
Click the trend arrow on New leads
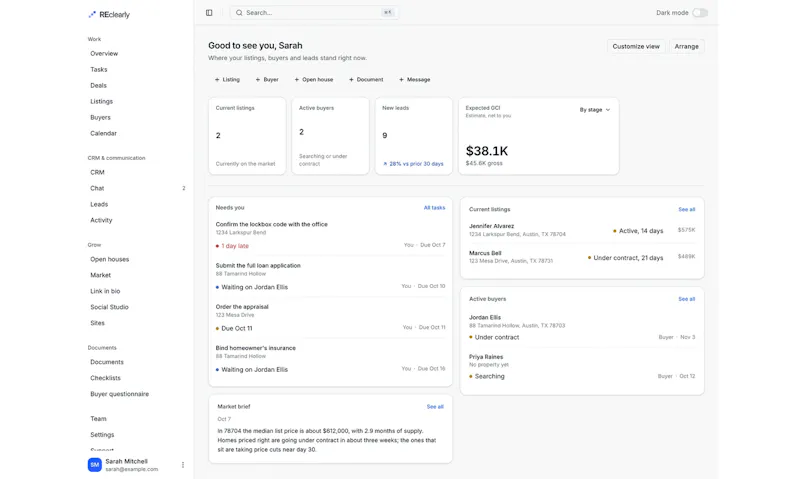coord(385,164)
